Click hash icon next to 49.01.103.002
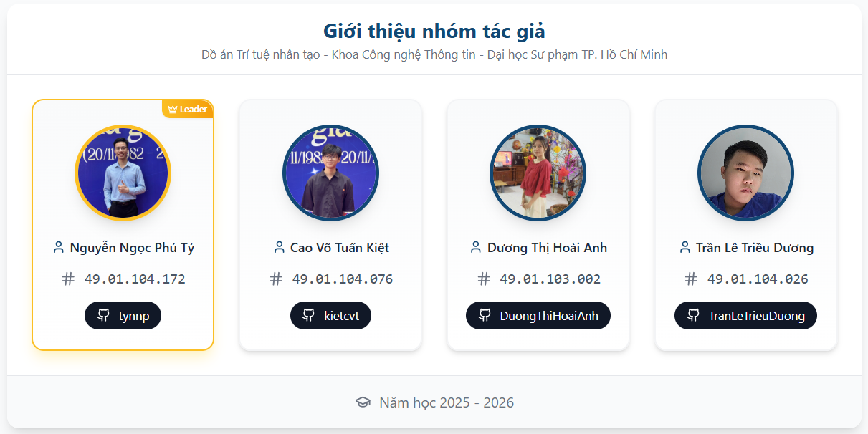The height and width of the screenshot is (434, 868). (x=484, y=279)
